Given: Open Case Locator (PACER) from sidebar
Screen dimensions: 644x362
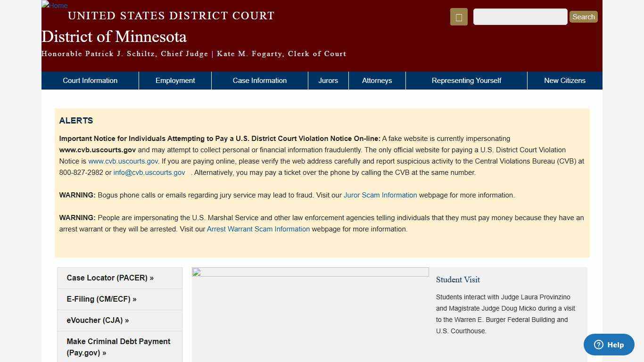Looking at the screenshot, I should pos(110,278).
